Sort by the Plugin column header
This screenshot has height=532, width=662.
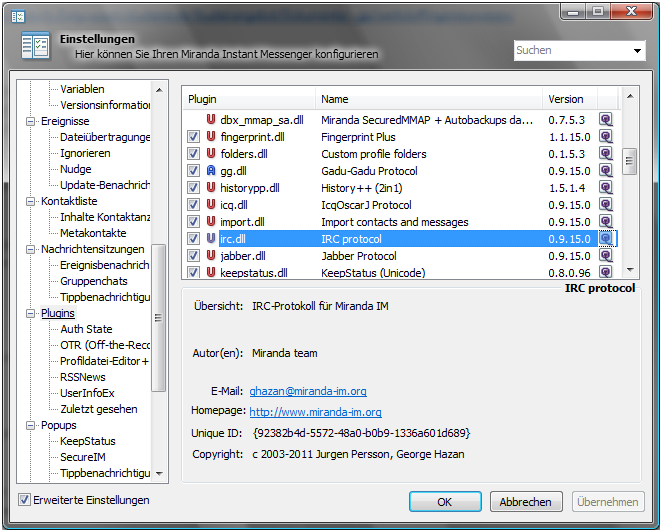249,99
